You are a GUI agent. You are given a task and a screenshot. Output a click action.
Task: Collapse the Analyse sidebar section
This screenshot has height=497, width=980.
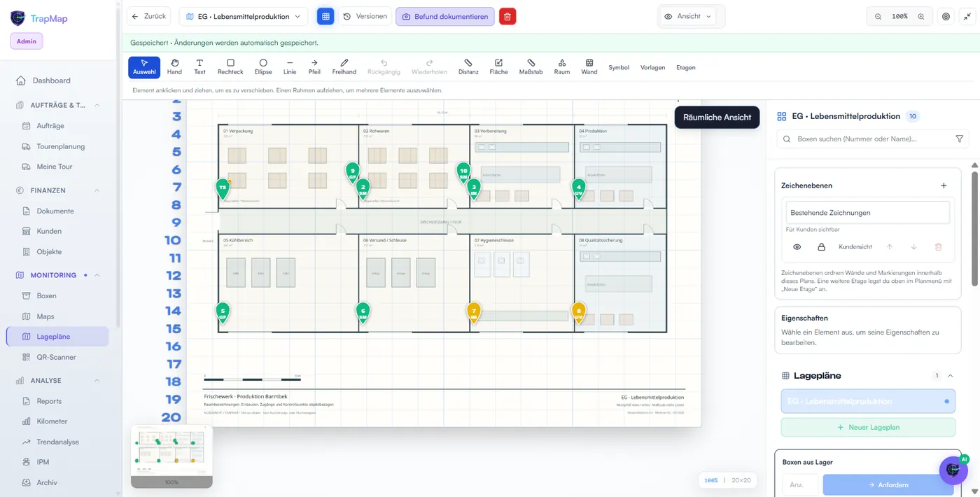(97, 381)
